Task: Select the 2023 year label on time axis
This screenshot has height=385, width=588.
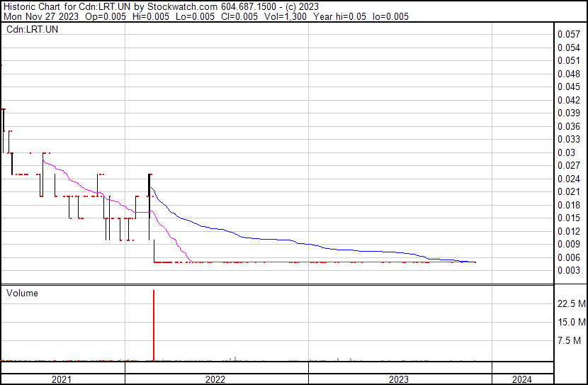Action: 399,379
